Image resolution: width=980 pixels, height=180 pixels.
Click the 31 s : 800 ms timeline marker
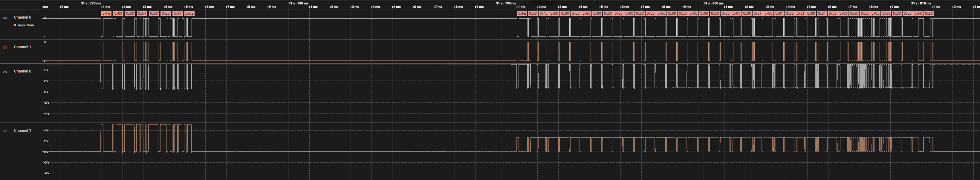(713, 3)
